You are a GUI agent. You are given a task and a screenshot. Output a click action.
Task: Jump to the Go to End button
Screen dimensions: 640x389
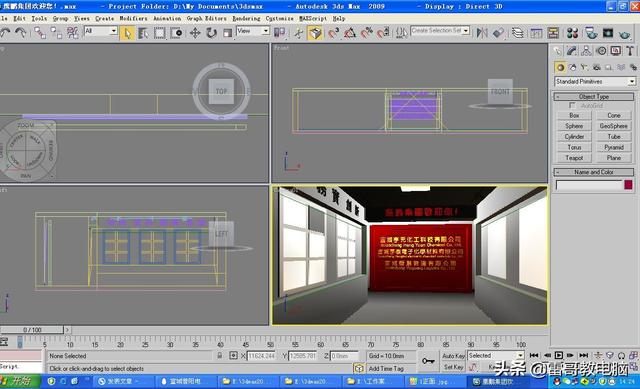[584, 356]
